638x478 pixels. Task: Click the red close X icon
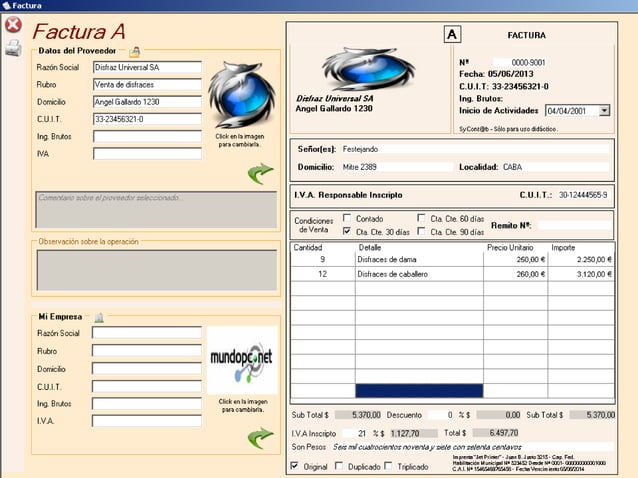point(13,25)
